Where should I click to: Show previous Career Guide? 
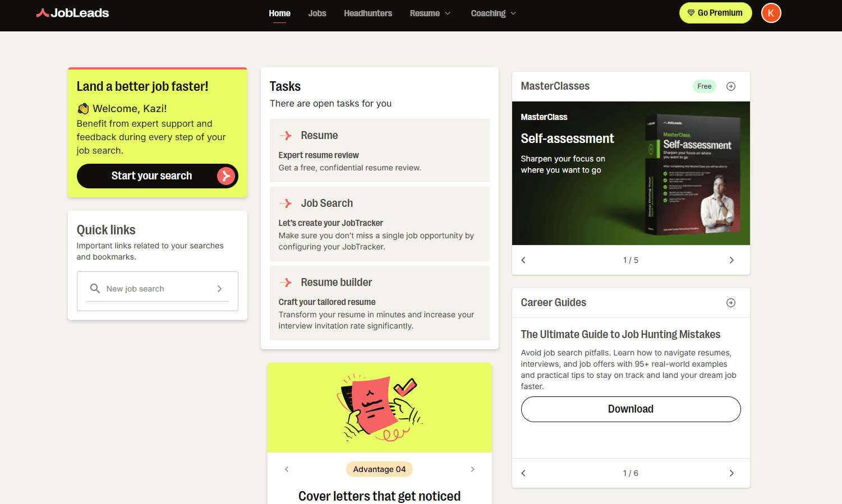[523, 473]
